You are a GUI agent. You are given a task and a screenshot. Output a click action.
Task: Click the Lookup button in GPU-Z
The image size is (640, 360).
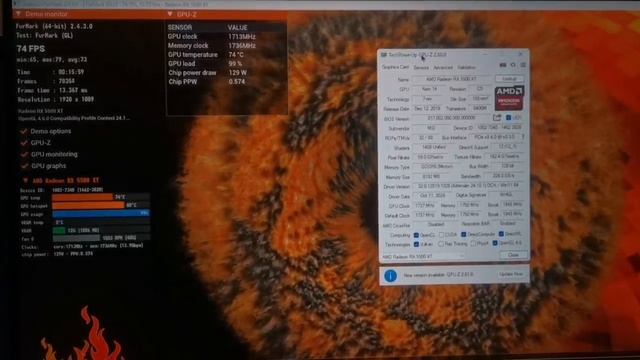tap(509, 78)
